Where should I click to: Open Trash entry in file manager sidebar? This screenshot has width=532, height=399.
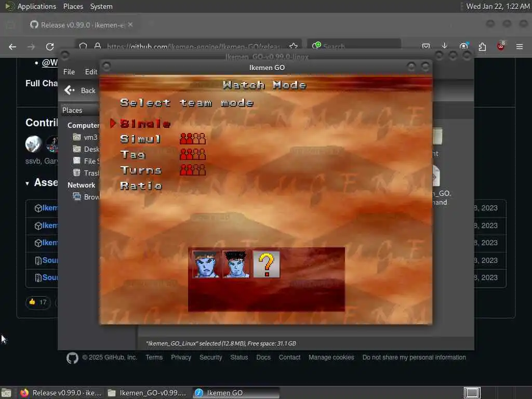[x=86, y=172]
